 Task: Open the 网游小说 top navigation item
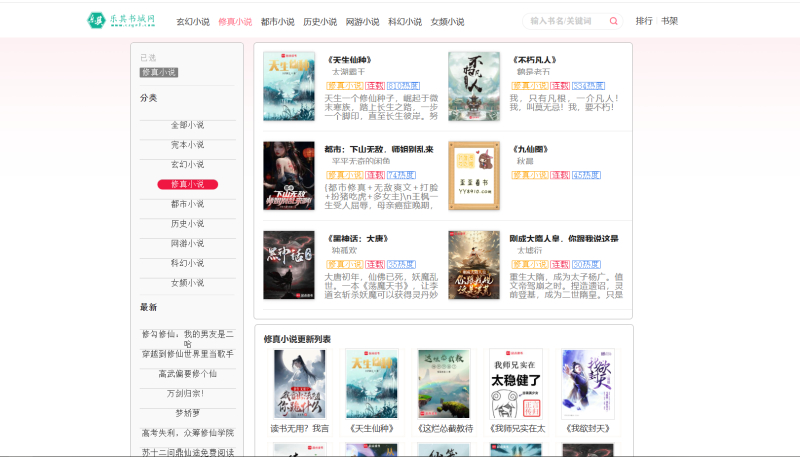tap(362, 21)
